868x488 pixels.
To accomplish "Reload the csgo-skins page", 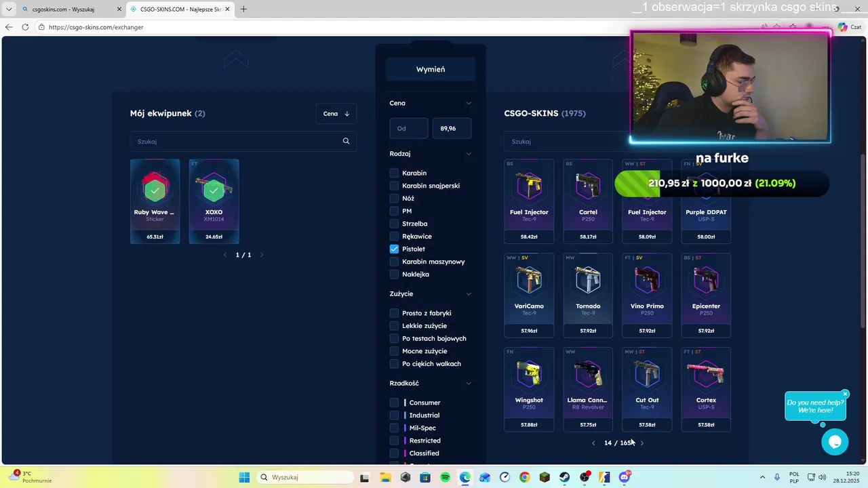I will [x=25, y=27].
